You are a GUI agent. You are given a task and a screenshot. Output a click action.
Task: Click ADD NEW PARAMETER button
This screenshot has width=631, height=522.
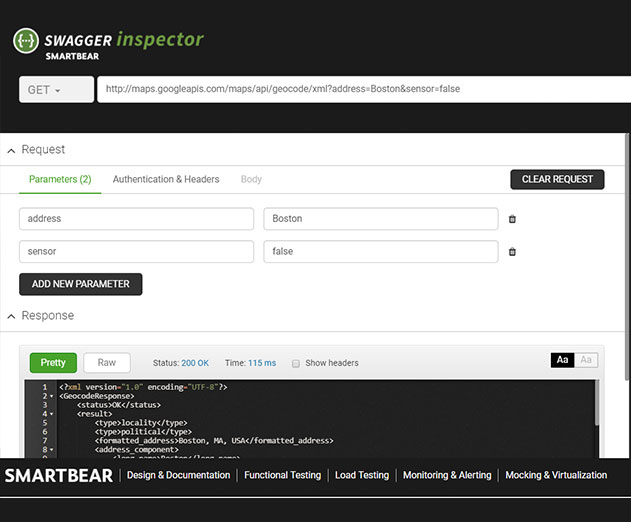[80, 284]
